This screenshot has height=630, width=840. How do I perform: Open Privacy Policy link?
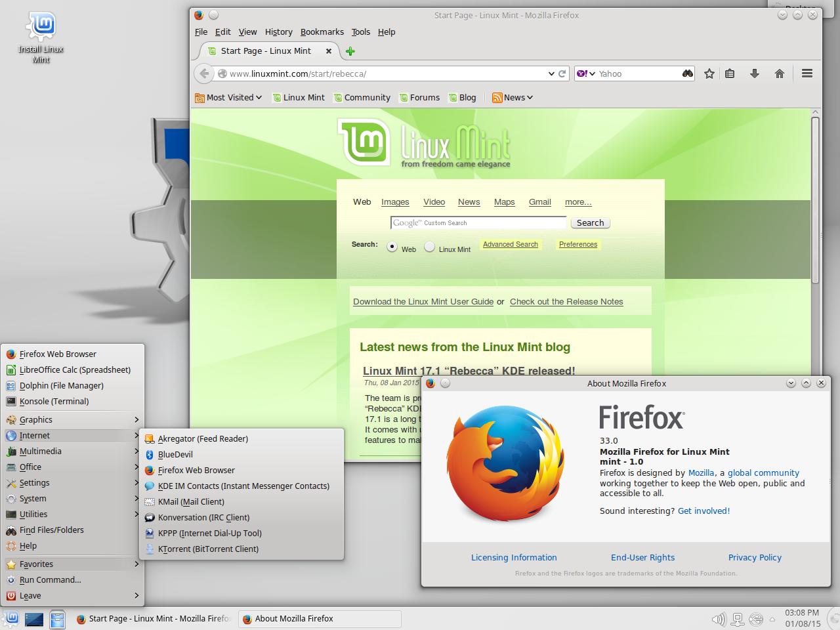click(755, 557)
